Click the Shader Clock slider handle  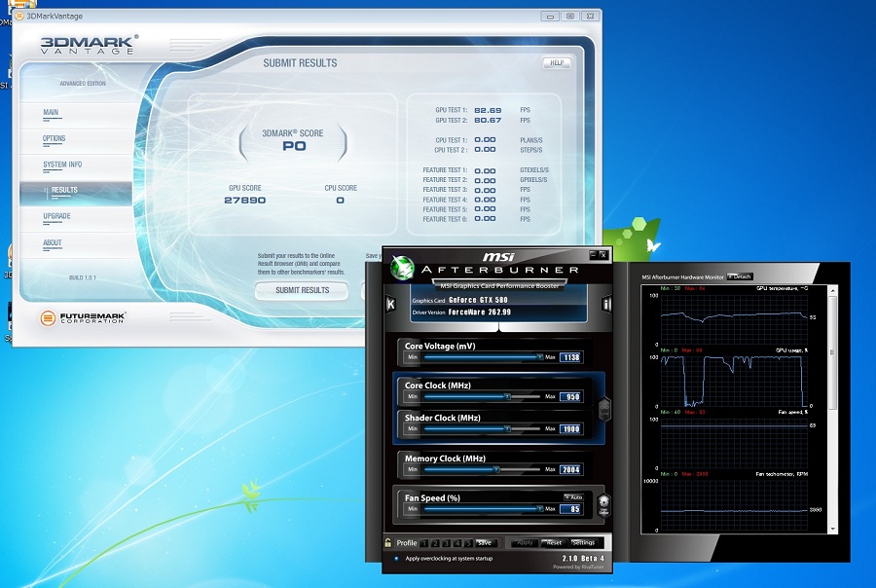[x=508, y=428]
